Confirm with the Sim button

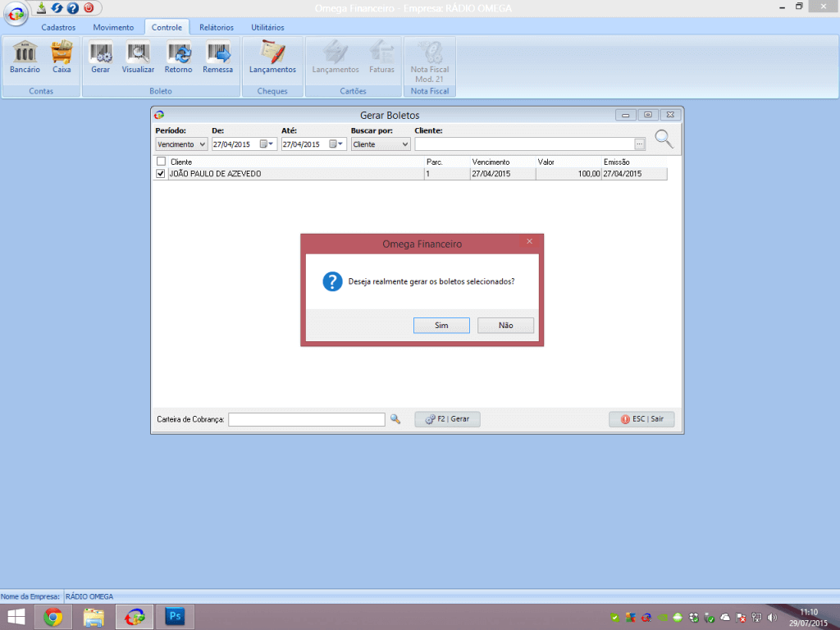tap(441, 326)
